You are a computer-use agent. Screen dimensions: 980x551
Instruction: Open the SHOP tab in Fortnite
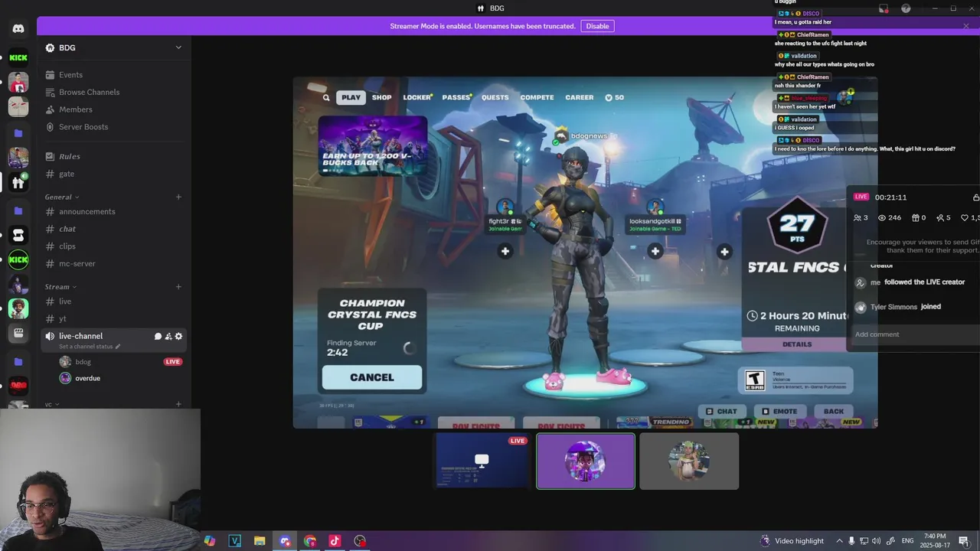(x=381, y=97)
